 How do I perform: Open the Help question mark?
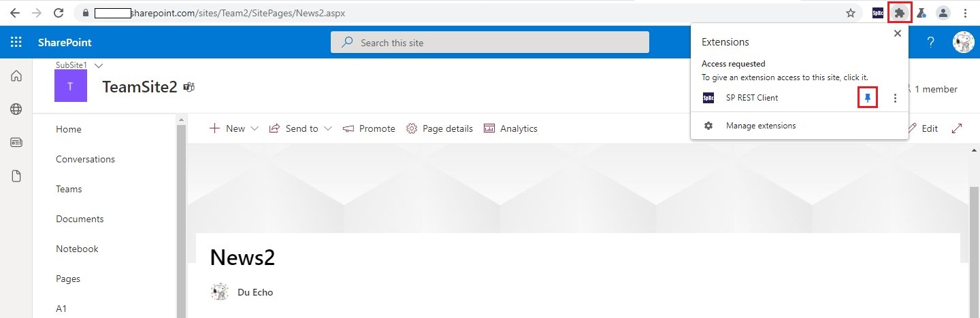click(x=930, y=42)
